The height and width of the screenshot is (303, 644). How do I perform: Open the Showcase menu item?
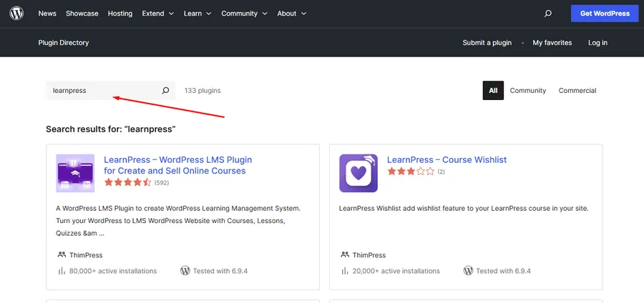click(82, 14)
